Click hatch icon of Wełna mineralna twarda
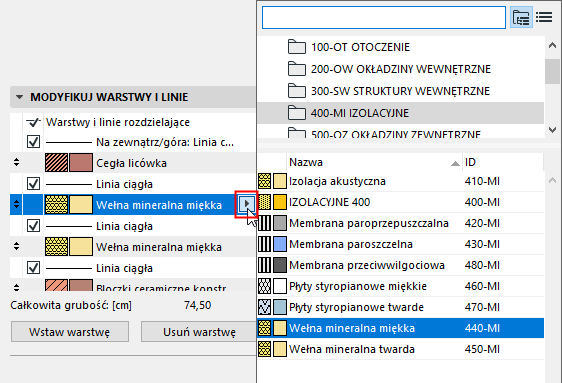 click(x=265, y=349)
